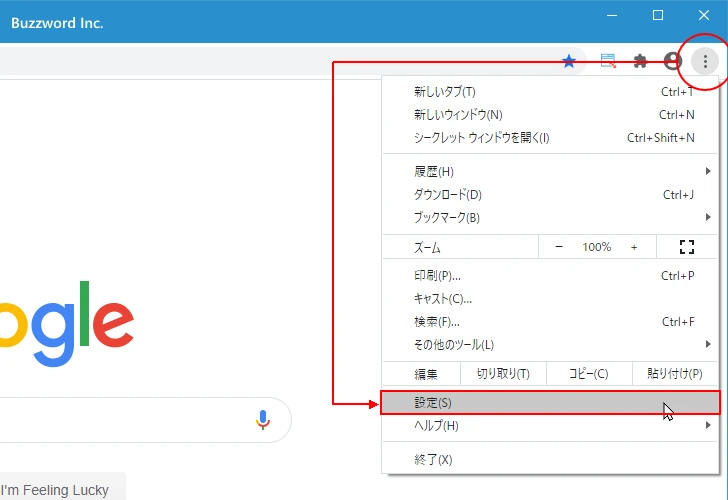Open the profile avatar icon
Viewport: 728px width, 500px height.
coord(672,61)
